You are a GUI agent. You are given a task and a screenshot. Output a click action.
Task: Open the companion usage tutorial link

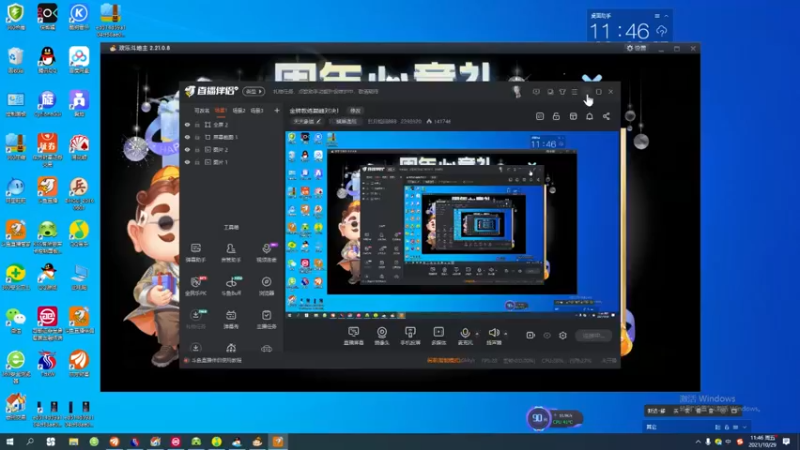[216, 360]
